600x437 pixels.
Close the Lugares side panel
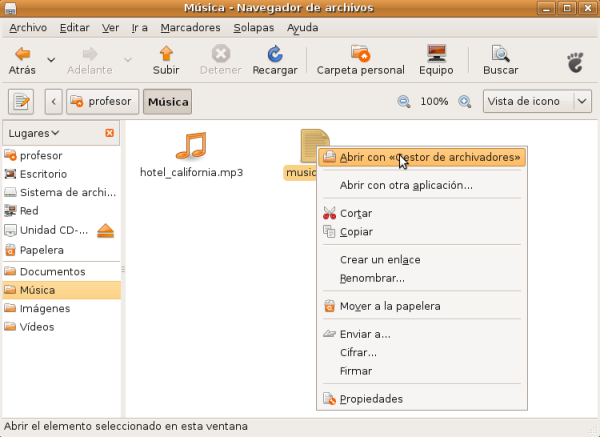[x=109, y=133]
